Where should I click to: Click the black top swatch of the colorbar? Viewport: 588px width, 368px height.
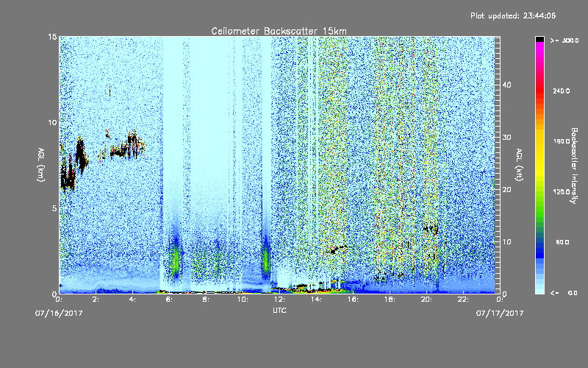tap(539, 39)
